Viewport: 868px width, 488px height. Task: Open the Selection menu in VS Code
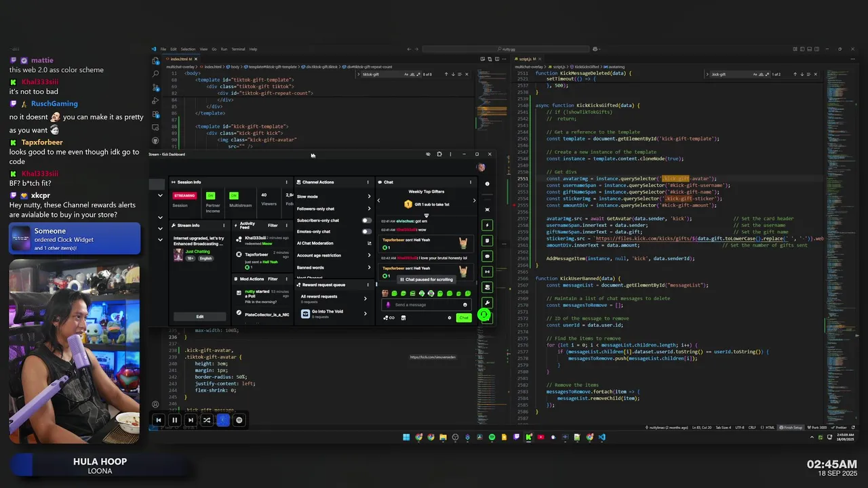point(188,49)
